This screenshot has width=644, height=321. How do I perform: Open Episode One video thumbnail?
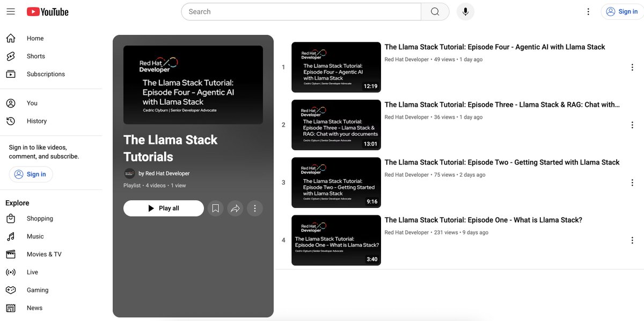point(336,240)
